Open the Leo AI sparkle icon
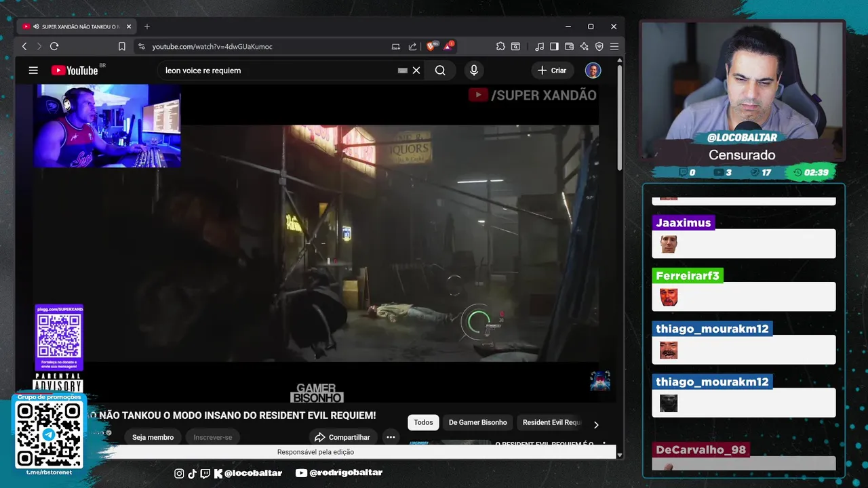The width and height of the screenshot is (868, 488). (584, 46)
